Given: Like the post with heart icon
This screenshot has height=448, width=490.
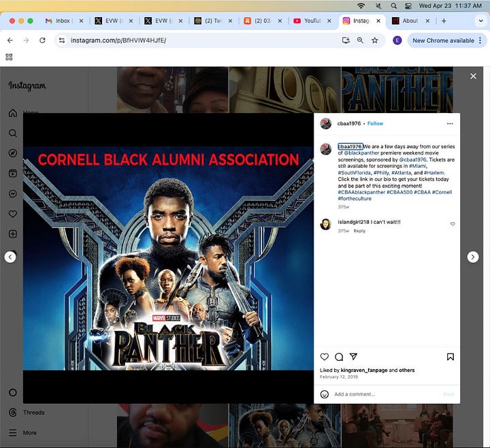Looking at the screenshot, I should click(325, 357).
